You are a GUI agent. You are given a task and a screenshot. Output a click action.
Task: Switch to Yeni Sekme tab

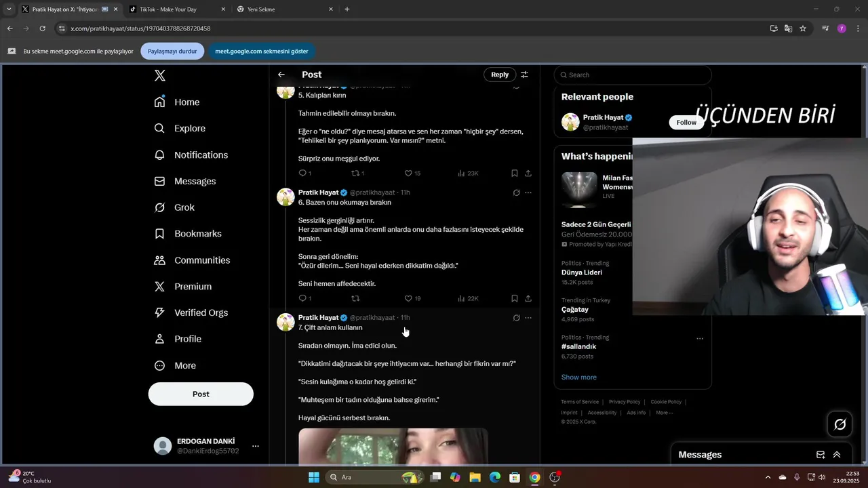point(285,9)
